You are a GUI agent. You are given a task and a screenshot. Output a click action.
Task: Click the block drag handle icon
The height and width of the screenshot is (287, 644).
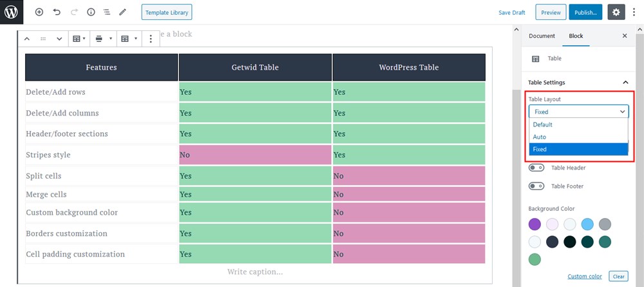(x=43, y=39)
